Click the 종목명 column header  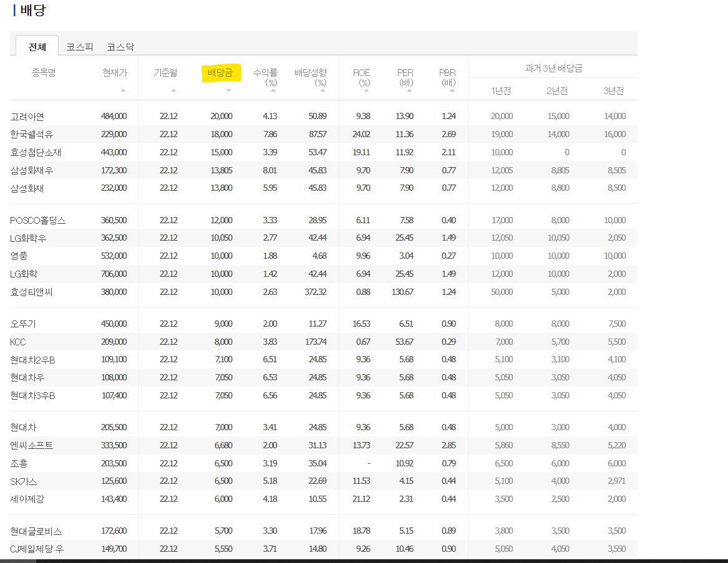point(44,72)
